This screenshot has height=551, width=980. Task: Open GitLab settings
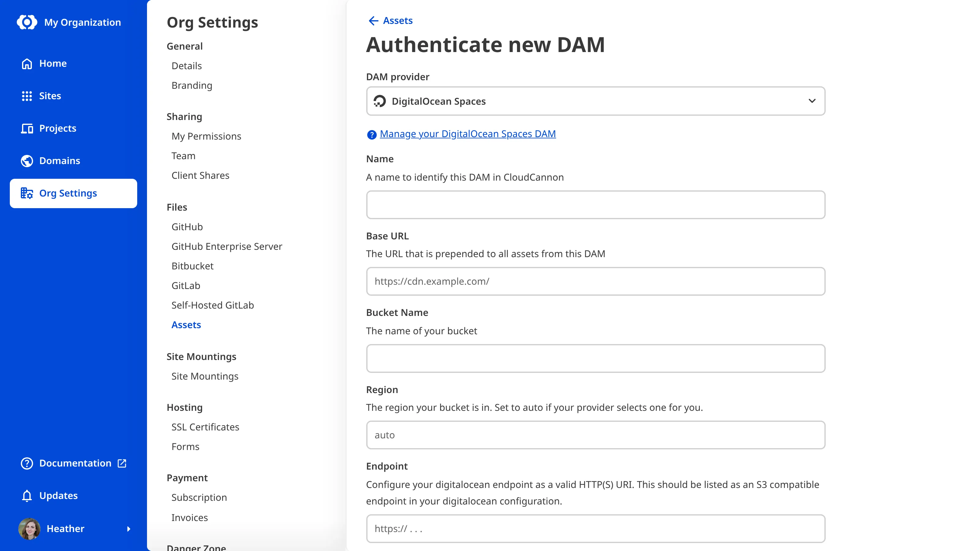(x=186, y=286)
